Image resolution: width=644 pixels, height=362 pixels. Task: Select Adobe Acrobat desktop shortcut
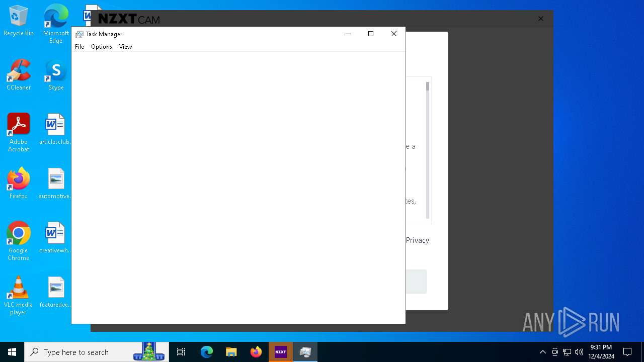(19, 132)
